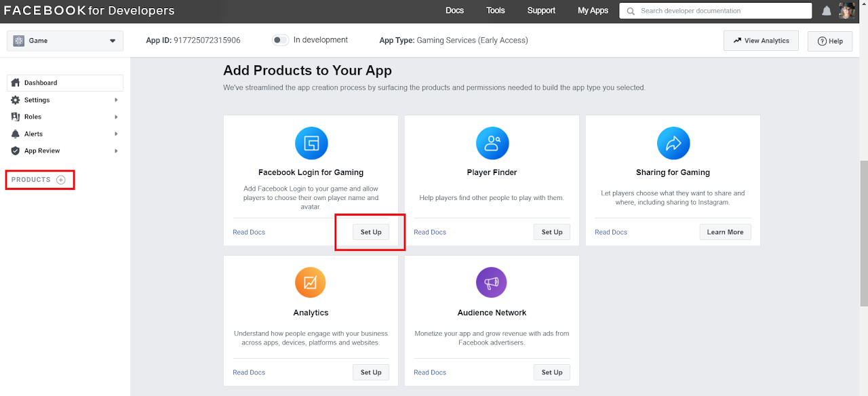Expand the Settings sidebar item
This screenshot has width=868, height=396.
tap(65, 100)
